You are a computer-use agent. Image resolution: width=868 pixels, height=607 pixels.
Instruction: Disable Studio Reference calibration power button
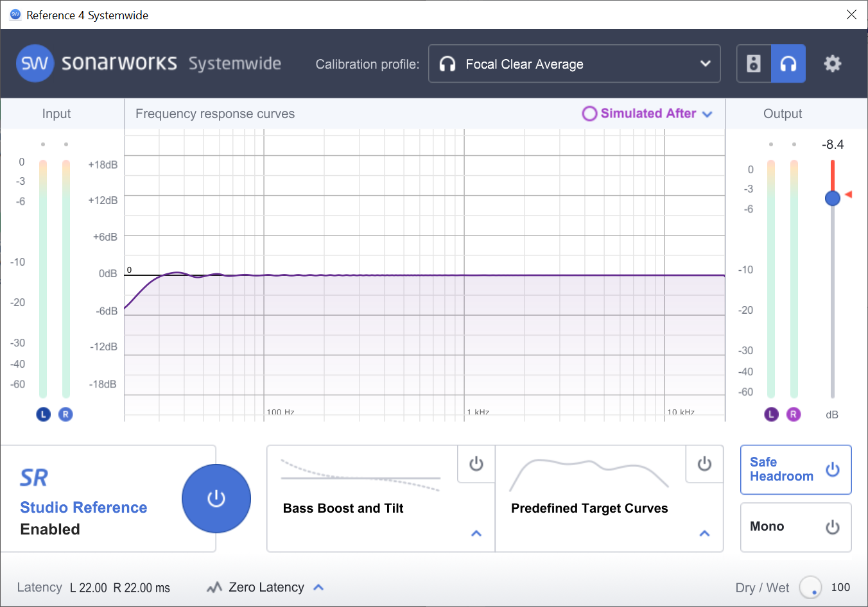click(216, 499)
